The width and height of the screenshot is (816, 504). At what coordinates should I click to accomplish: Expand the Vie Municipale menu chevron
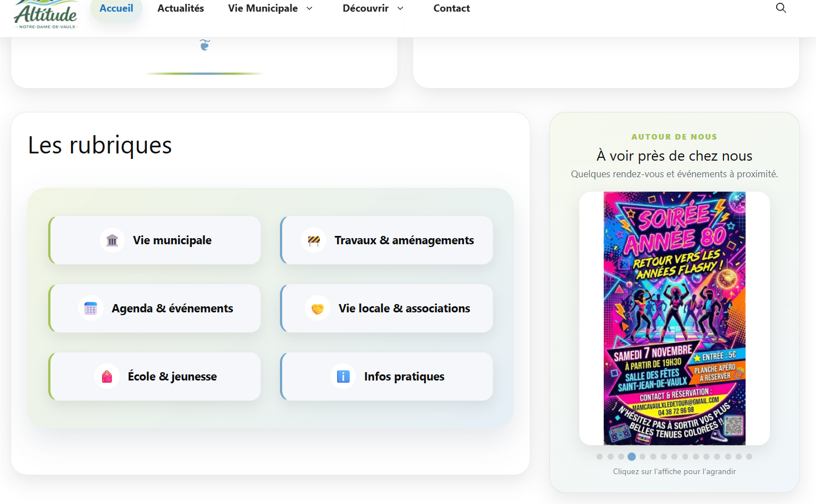click(309, 8)
